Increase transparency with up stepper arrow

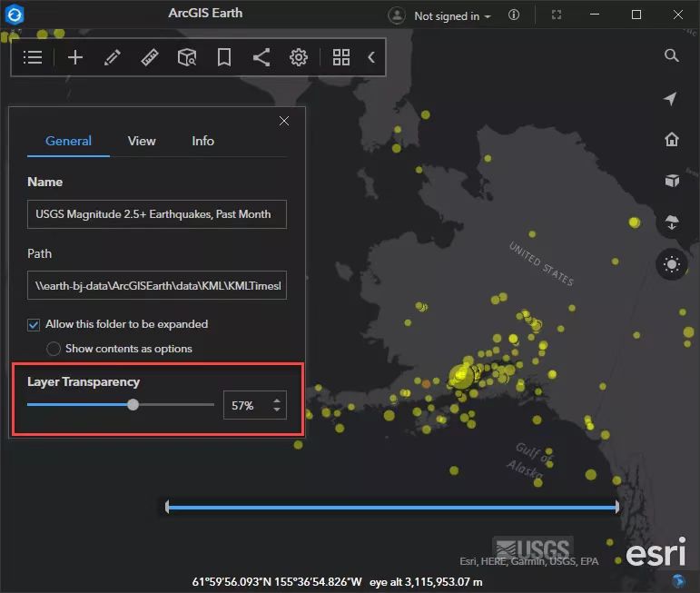pyautogui.click(x=277, y=400)
